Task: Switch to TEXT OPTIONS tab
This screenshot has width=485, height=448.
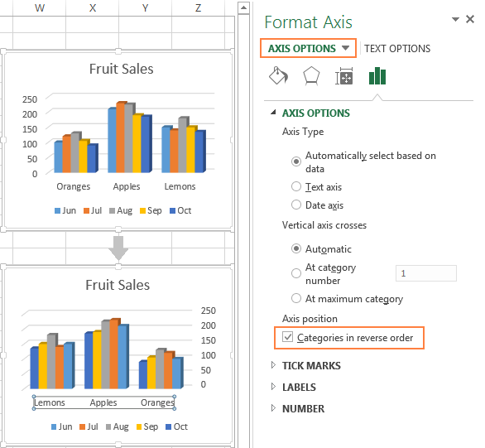Action: (x=397, y=49)
